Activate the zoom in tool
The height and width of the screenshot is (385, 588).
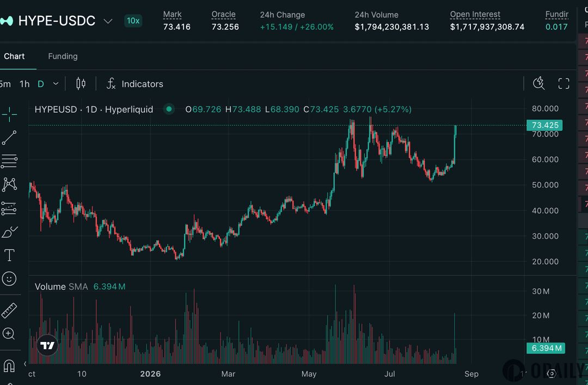[9, 334]
